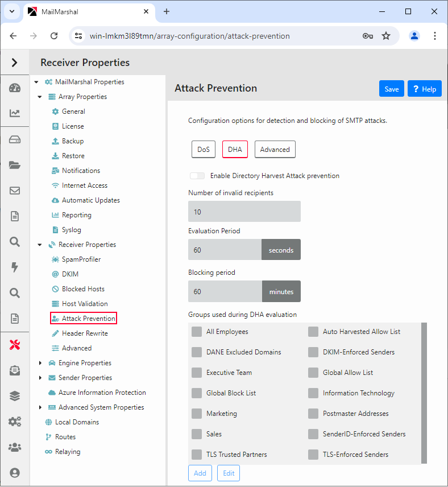Open the layers stack icon in sidebar
448x487 pixels.
pyautogui.click(x=15, y=396)
